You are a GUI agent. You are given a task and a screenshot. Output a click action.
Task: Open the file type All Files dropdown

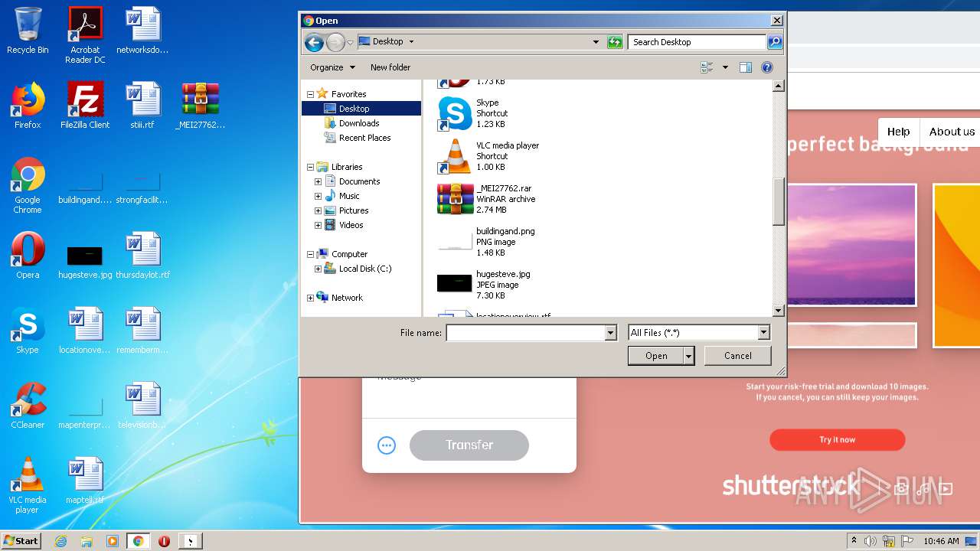coord(763,333)
